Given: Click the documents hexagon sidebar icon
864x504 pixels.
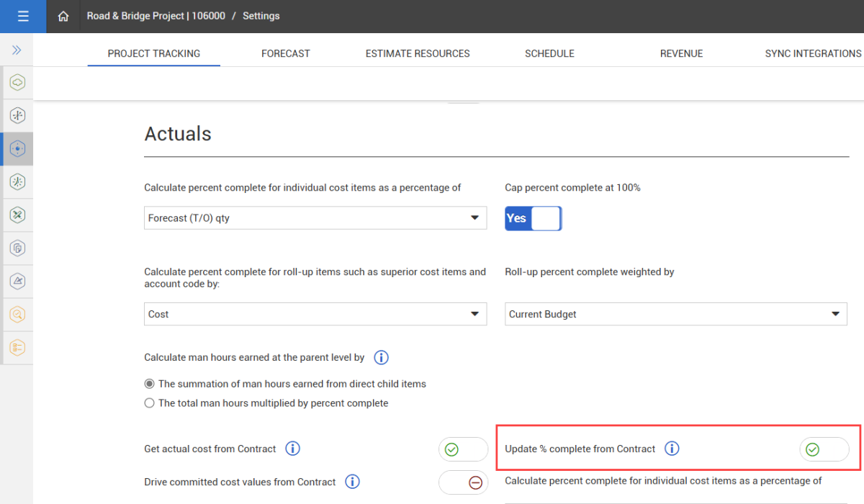Looking at the screenshot, I should (18, 248).
